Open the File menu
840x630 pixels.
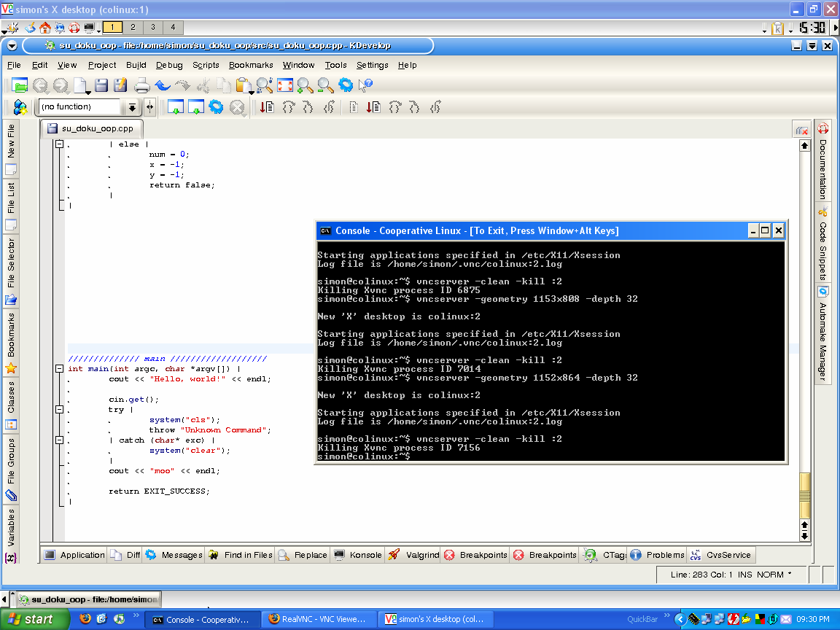[14, 65]
